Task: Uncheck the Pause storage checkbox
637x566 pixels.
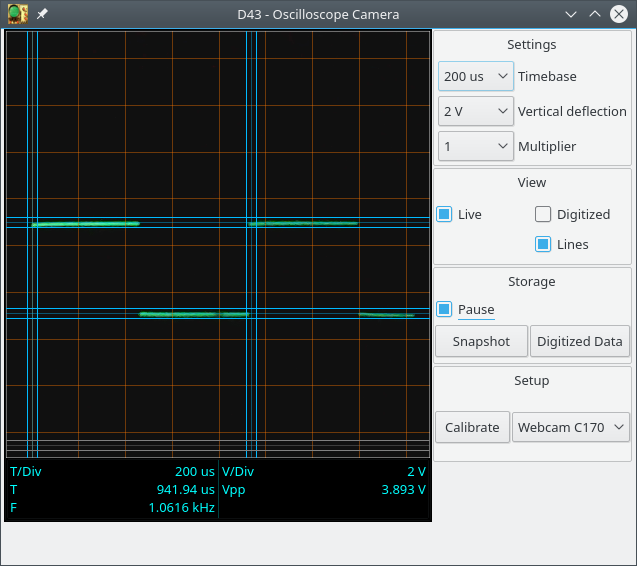Action: 444,309
